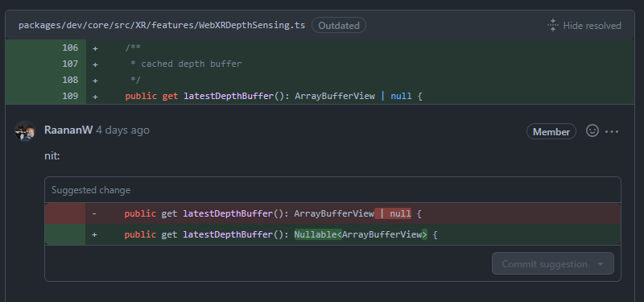Viewport: 644px width, 302px height.
Task: Select diff line number 109
Action: point(70,96)
